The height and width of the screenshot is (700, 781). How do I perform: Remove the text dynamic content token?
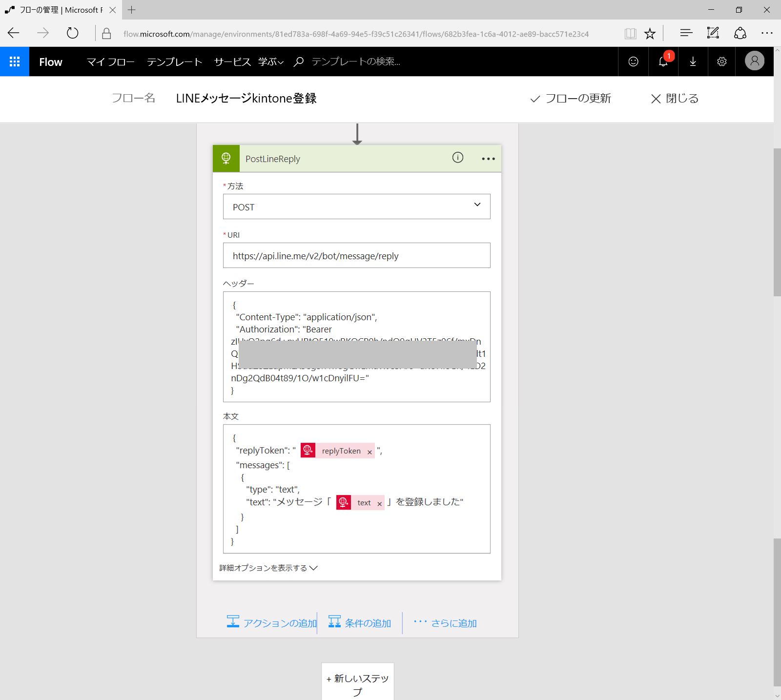[379, 504]
